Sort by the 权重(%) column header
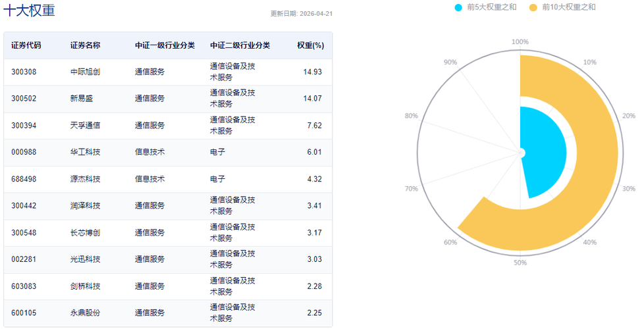Image resolution: width=644 pixels, height=329 pixels. tap(310, 45)
